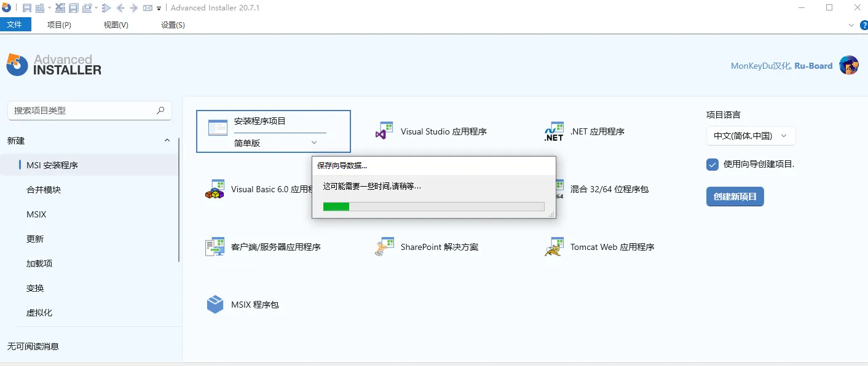Click the Ru-Board link in the header
The width and height of the screenshot is (868, 366).
coord(813,65)
